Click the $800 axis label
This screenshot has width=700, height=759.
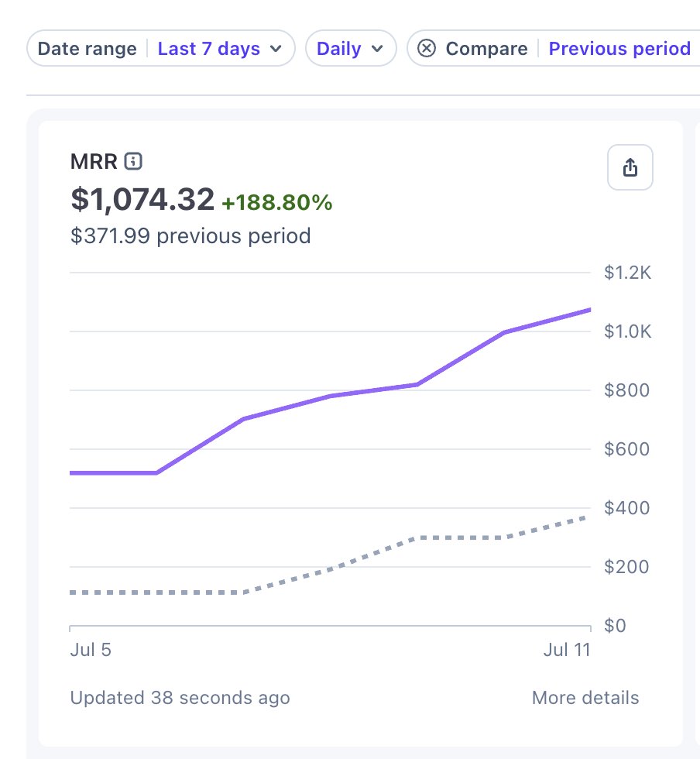click(x=626, y=390)
